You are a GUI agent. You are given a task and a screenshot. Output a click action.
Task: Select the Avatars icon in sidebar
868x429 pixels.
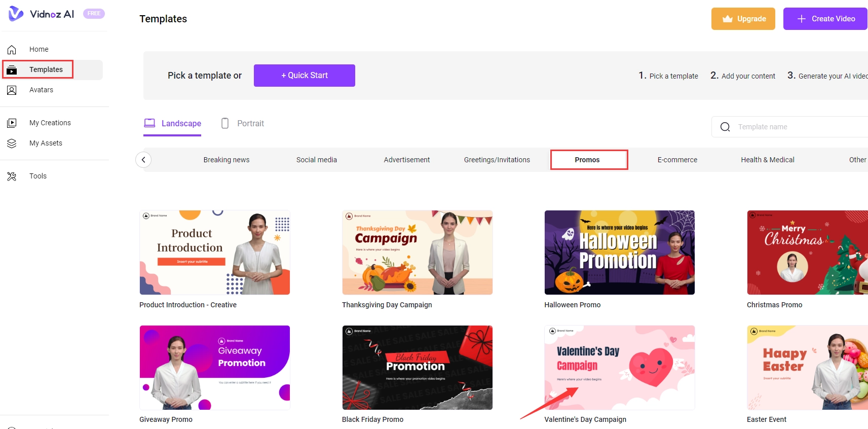point(12,90)
